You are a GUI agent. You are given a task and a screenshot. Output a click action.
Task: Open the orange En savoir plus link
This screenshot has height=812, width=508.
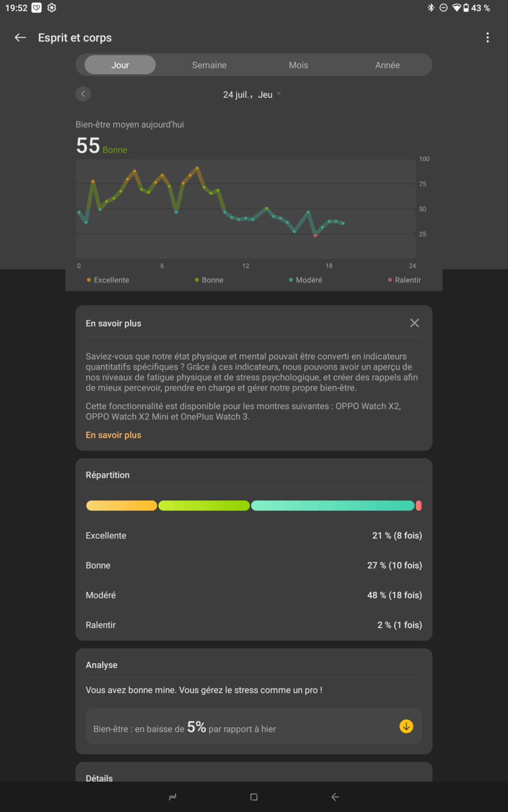tap(113, 435)
